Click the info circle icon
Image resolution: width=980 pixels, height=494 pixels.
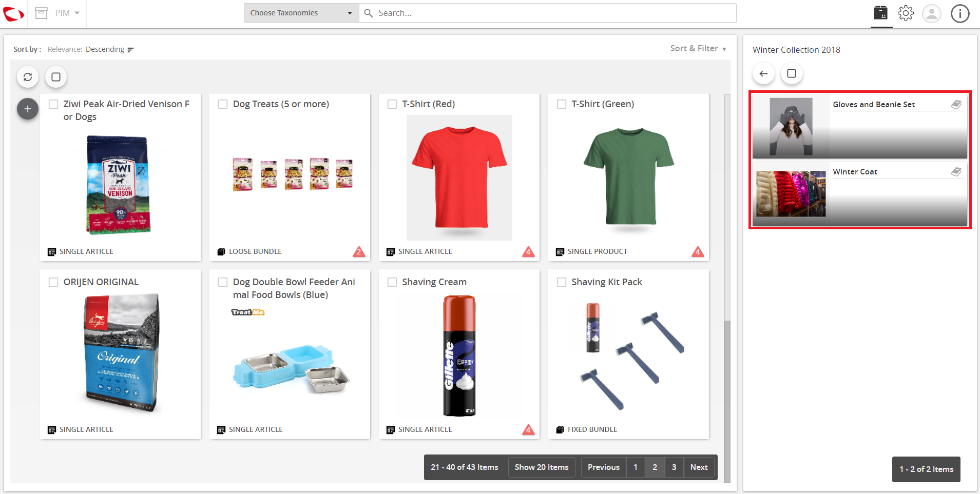pyautogui.click(x=960, y=13)
